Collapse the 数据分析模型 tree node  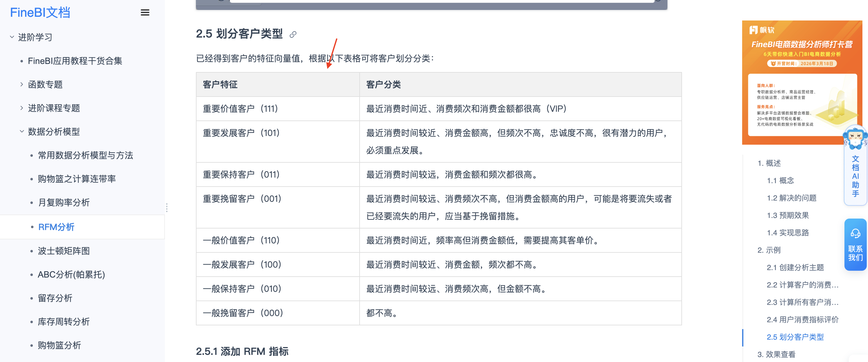tap(22, 132)
